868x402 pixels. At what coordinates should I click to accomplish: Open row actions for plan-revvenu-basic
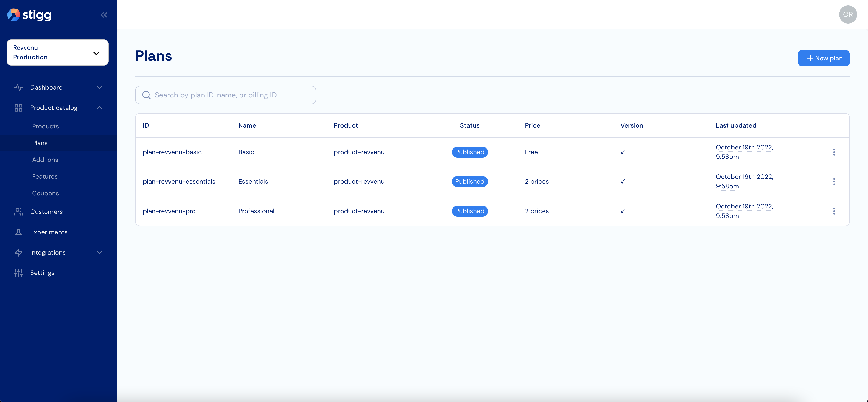coord(834,152)
